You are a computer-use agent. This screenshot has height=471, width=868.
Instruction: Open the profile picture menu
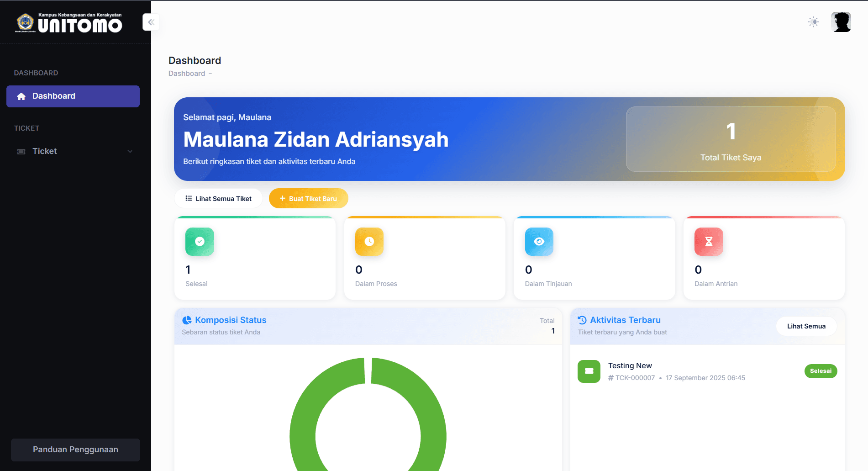(841, 21)
